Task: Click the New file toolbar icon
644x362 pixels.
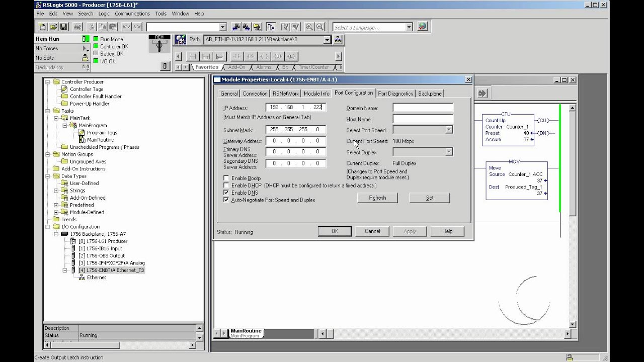Action: [43, 27]
